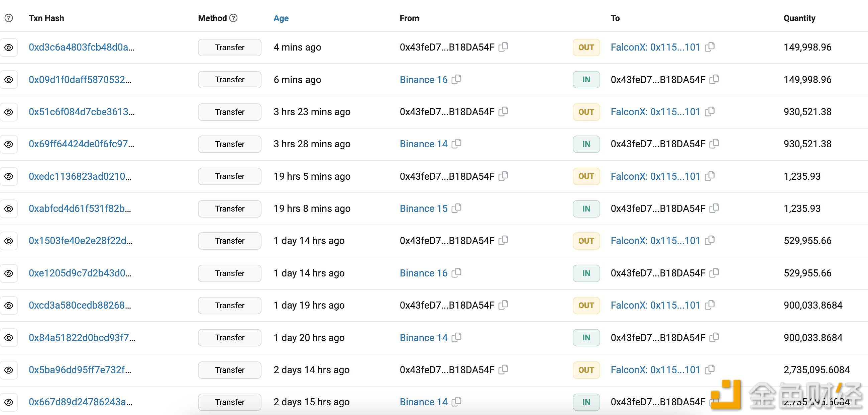Preview transaction 0xcd3a580cedb88268 with eye icon
The width and height of the screenshot is (868, 415).
(x=9, y=305)
